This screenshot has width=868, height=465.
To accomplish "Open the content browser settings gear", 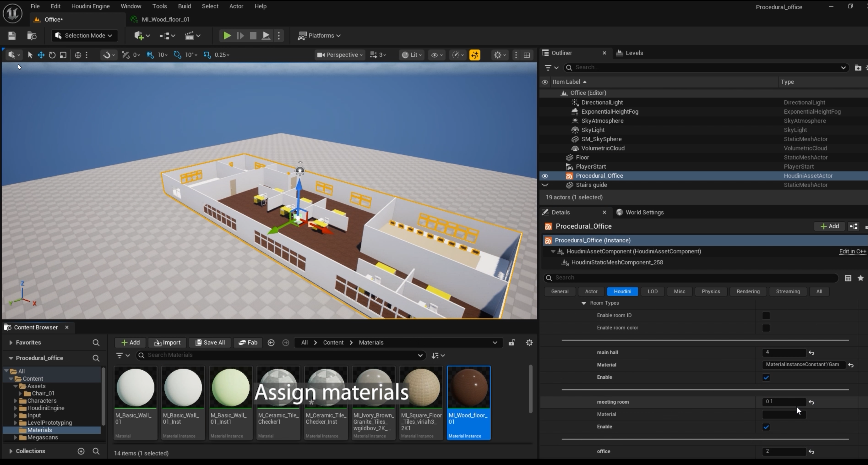I will pos(529,343).
